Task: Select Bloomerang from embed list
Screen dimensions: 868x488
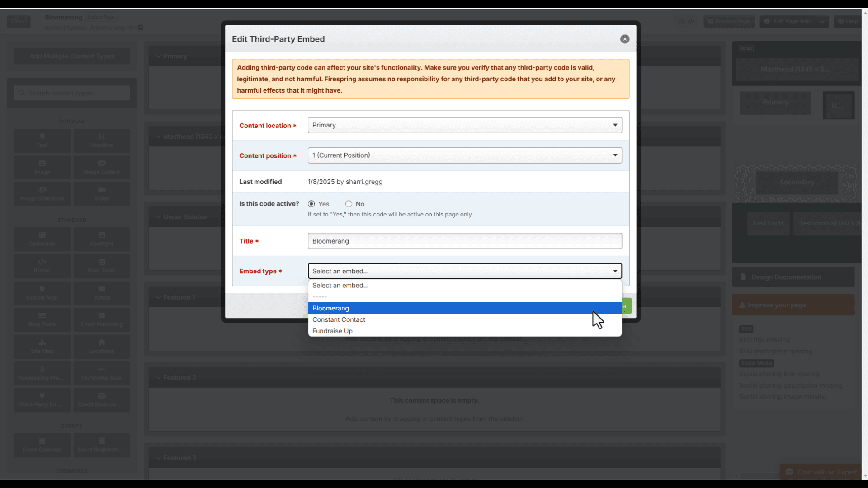Action: [x=465, y=308]
